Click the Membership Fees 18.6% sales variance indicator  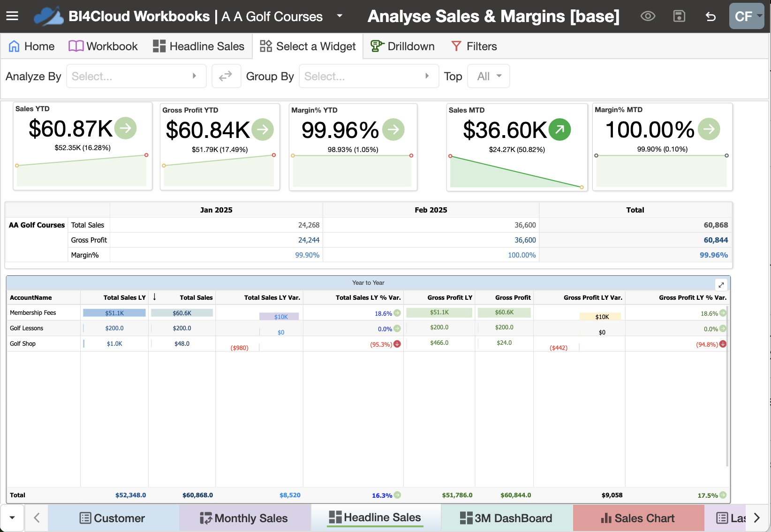397,313
